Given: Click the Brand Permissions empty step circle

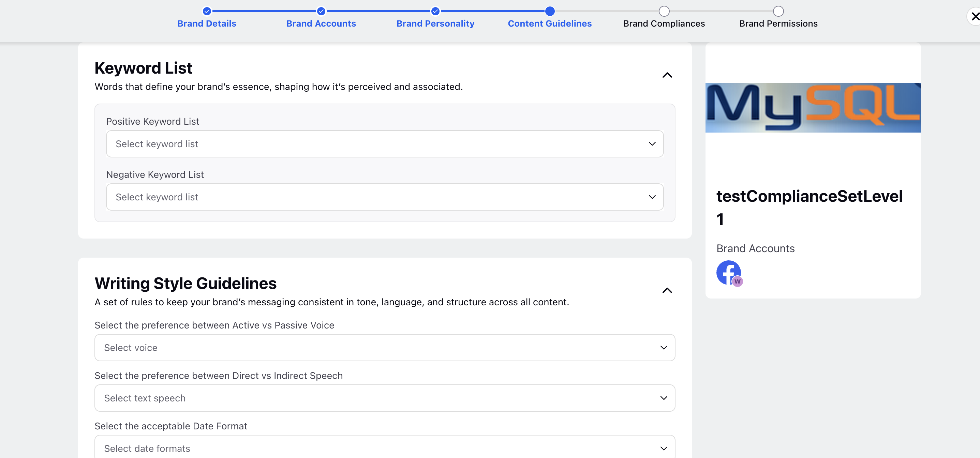Looking at the screenshot, I should [778, 11].
